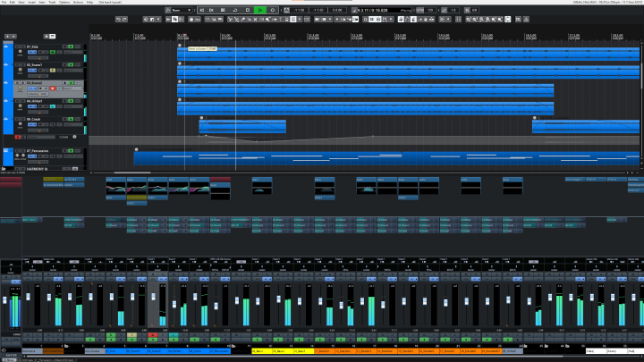The image size is (644, 362).
Task: Select the 07_Percussion strip label in mixer
Action: click(x=220, y=351)
